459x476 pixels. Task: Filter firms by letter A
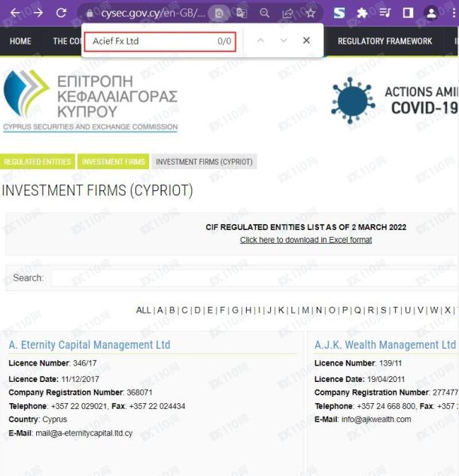pos(160,311)
